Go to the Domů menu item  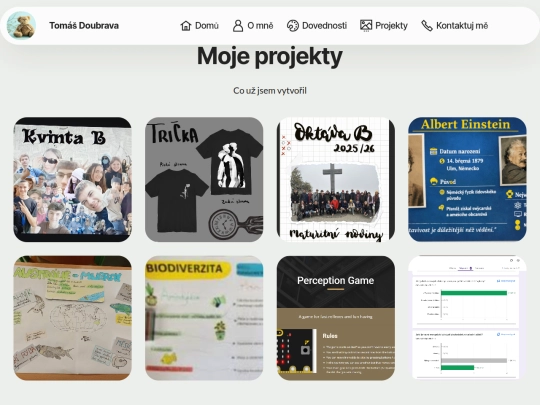(x=199, y=25)
